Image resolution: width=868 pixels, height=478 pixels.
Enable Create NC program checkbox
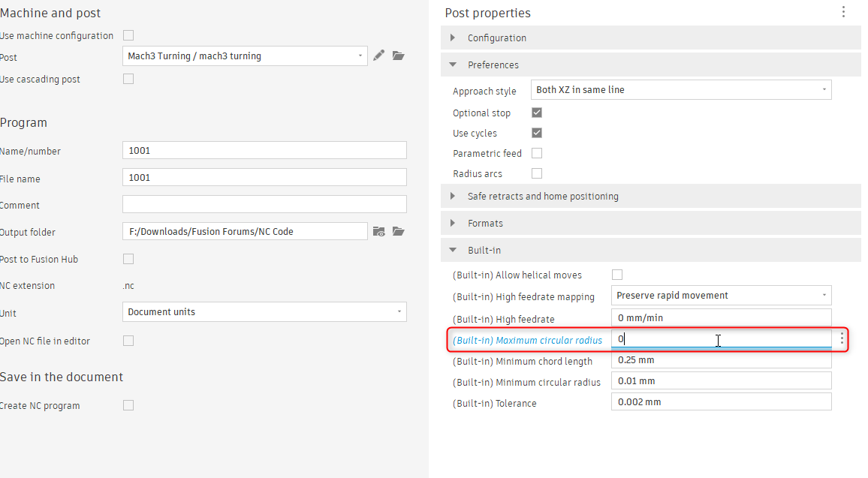click(128, 405)
